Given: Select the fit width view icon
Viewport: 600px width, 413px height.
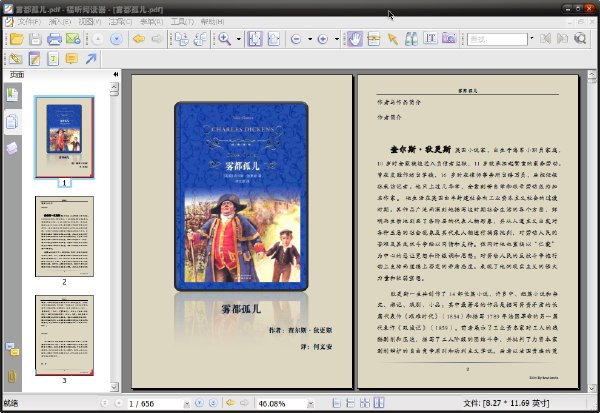Looking at the screenshot, I should [274, 39].
